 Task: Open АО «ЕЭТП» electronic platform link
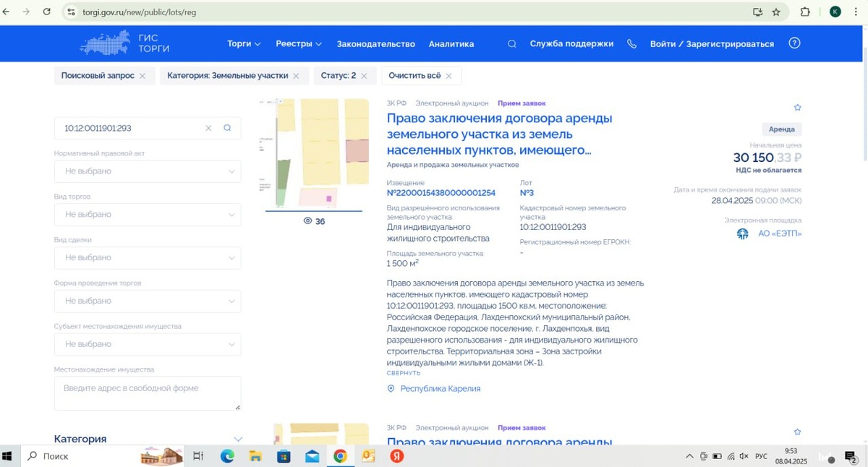(x=780, y=233)
